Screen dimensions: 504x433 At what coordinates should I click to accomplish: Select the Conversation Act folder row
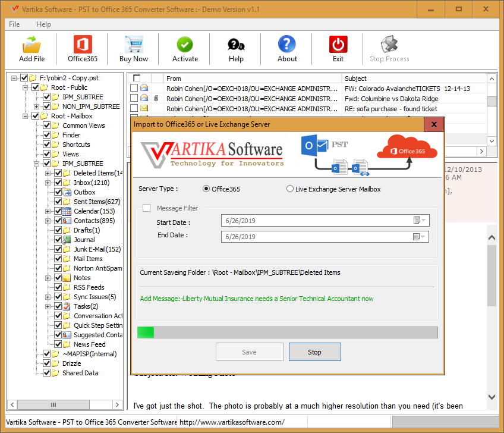(97, 316)
